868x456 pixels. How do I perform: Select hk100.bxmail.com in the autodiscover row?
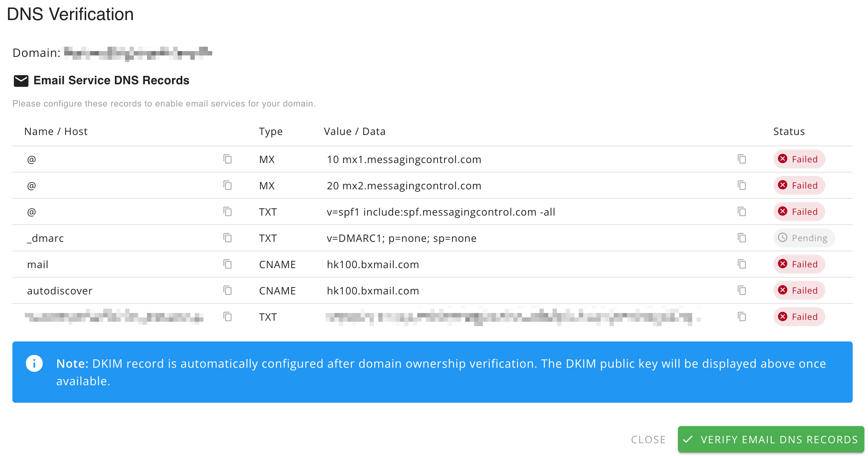pos(373,291)
